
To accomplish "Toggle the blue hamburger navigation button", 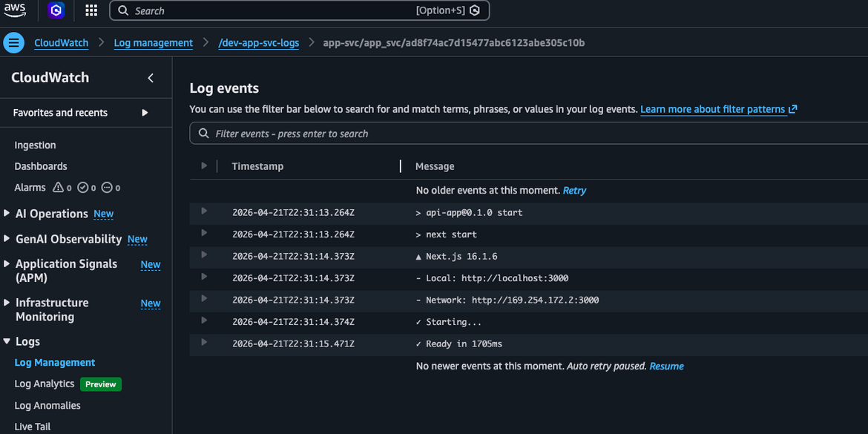I will click(x=14, y=42).
